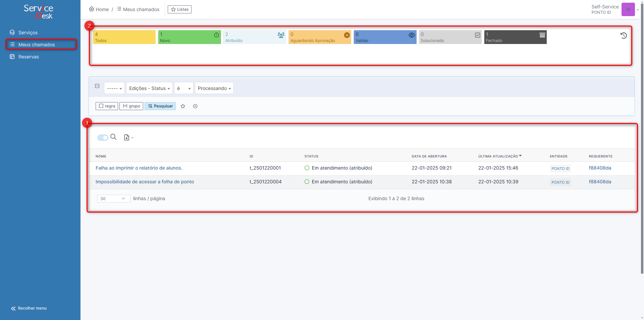The image size is (644, 320).
Task: Click the history refresh icon
Action: click(624, 36)
